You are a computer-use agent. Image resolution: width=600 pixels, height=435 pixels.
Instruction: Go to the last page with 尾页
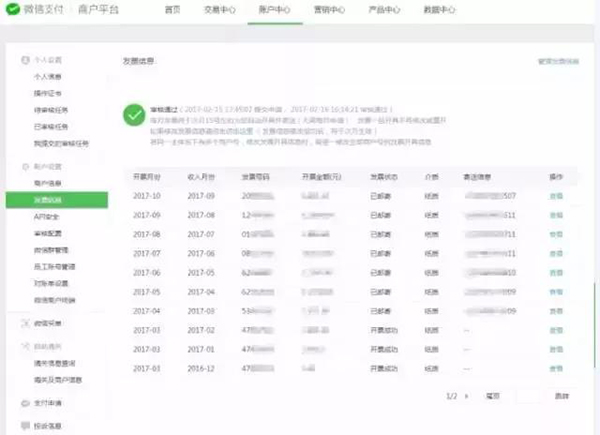492,396
